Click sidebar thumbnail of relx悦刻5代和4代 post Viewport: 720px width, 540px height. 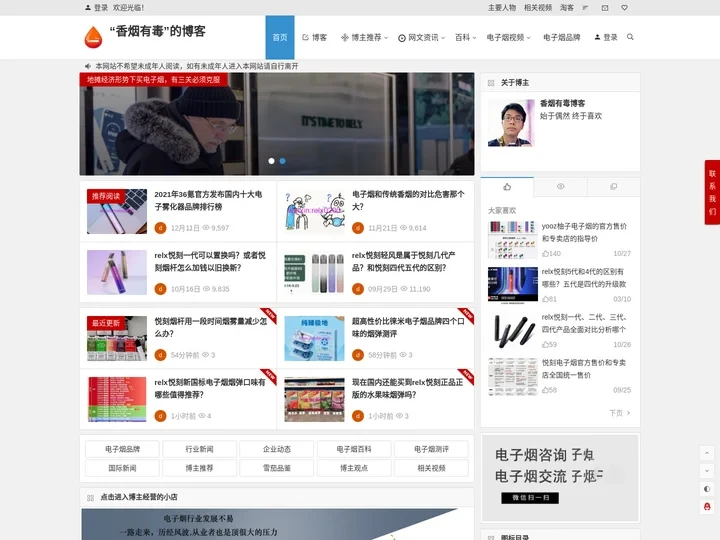coord(512,286)
